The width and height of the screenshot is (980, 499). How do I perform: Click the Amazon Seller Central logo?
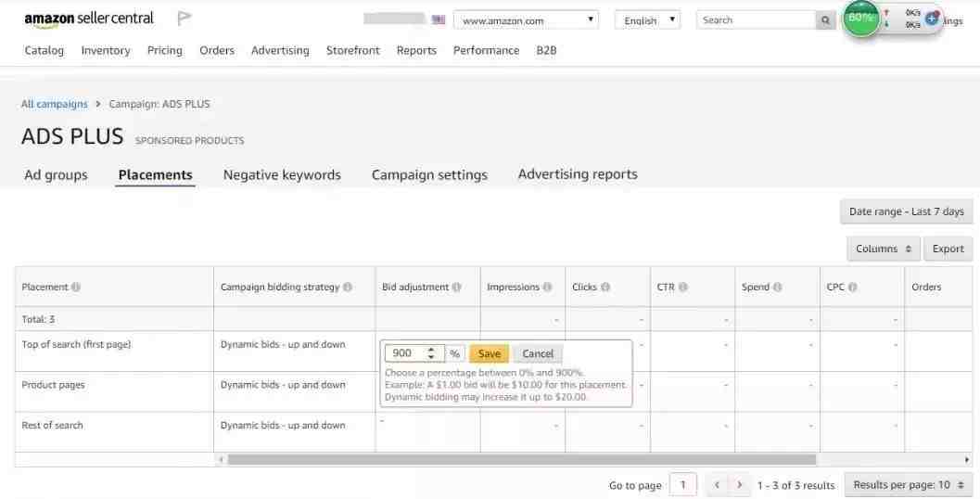tap(89, 19)
